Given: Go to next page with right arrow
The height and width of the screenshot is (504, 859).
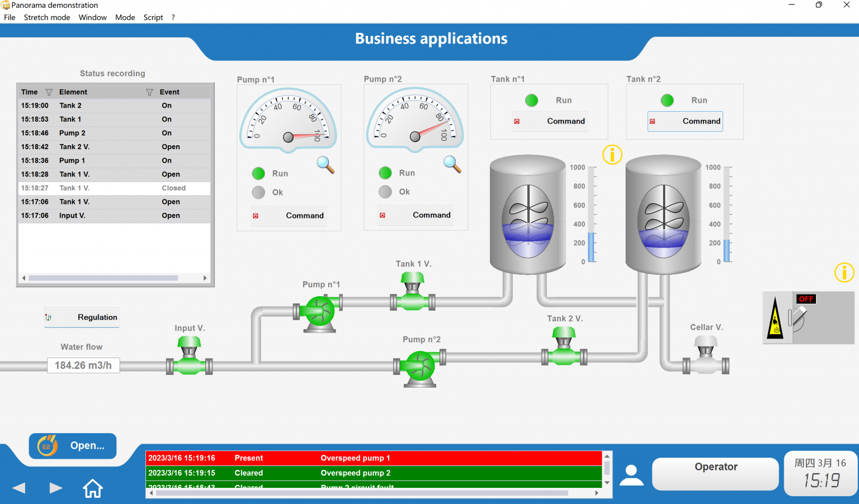Looking at the screenshot, I should pos(55,488).
